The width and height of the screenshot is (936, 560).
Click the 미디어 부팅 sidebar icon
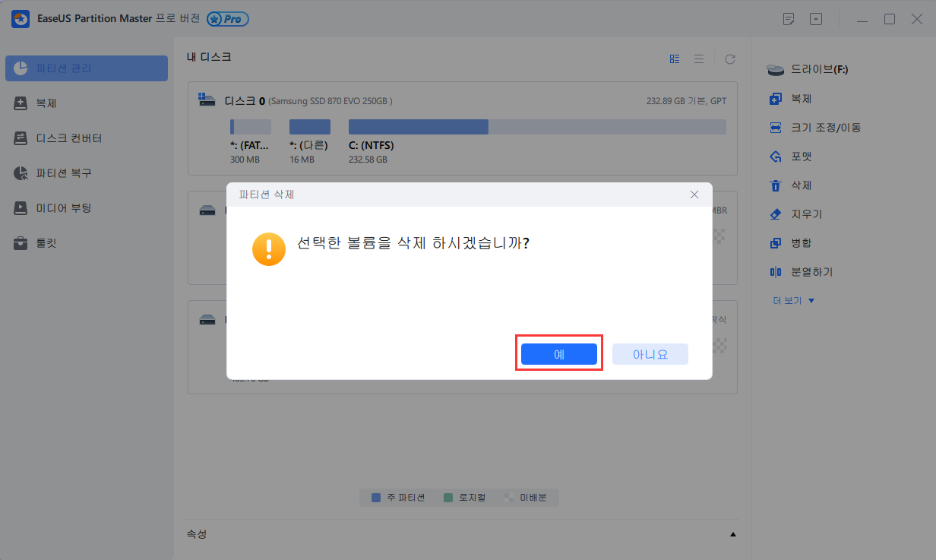21,208
